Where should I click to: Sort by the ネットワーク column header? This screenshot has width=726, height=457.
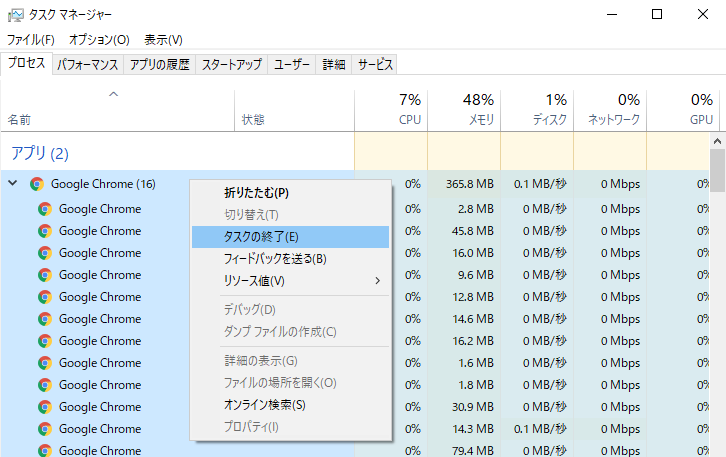coord(610,110)
